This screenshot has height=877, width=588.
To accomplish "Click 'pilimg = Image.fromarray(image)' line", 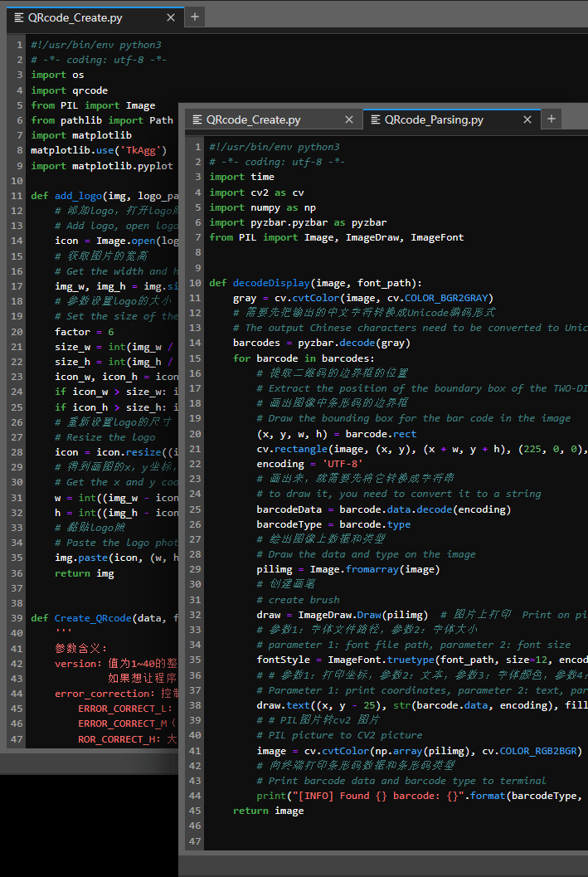I will [348, 569].
